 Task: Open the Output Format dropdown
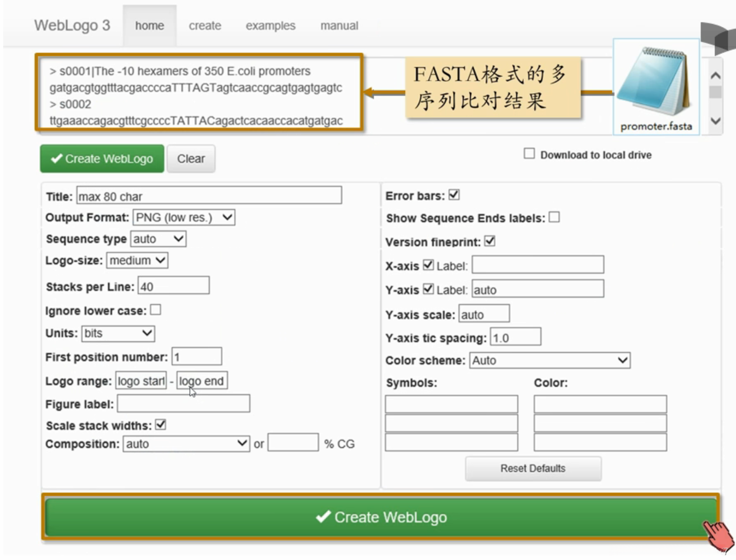[x=183, y=217]
